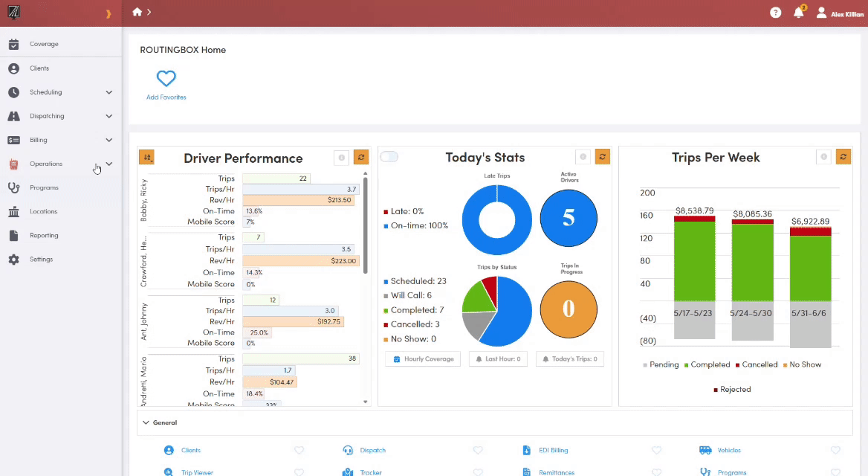The width and height of the screenshot is (868, 476).
Task: Open the help question mark icon
Action: coord(776,12)
